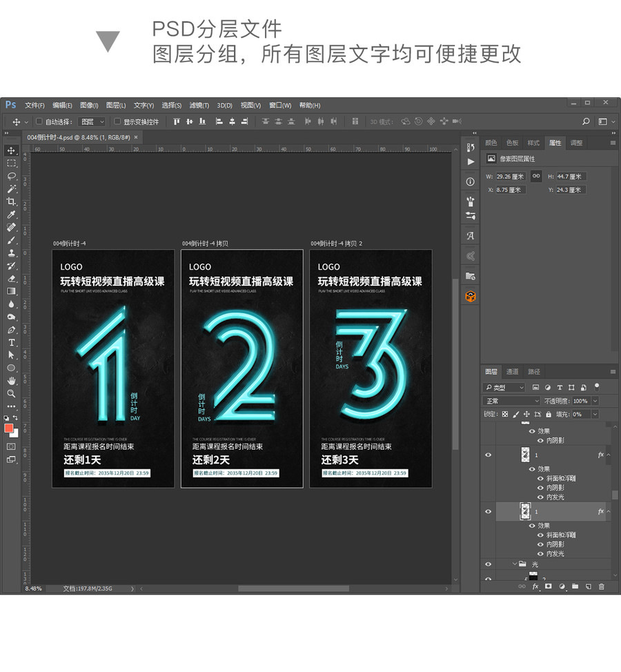Select the Spot Healing Brush tool
Viewport: 621px width, 672px height.
pyautogui.click(x=11, y=227)
